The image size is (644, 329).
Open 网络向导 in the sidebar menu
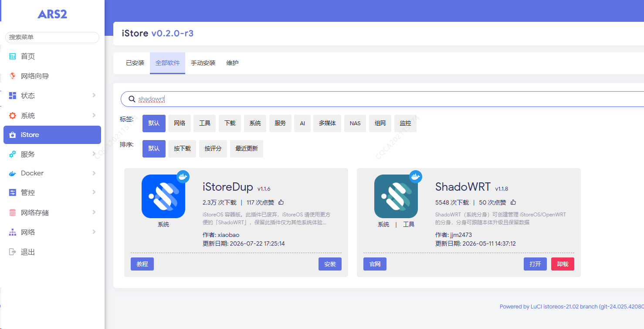(52, 76)
